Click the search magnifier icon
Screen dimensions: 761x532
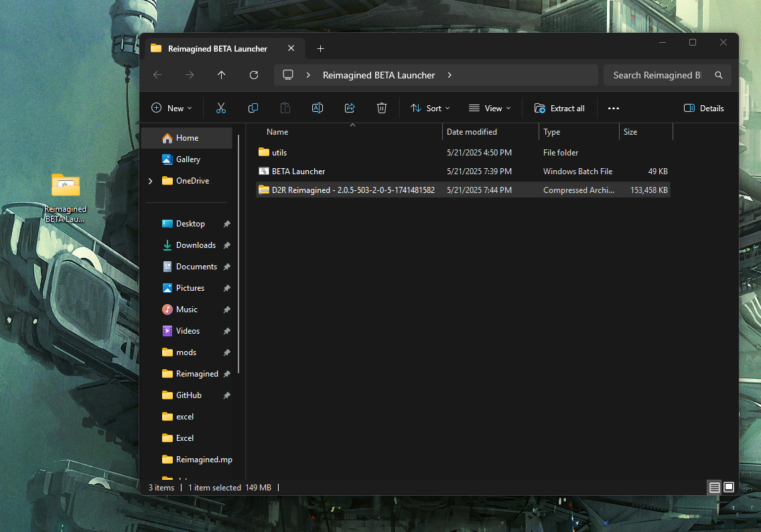click(x=719, y=75)
